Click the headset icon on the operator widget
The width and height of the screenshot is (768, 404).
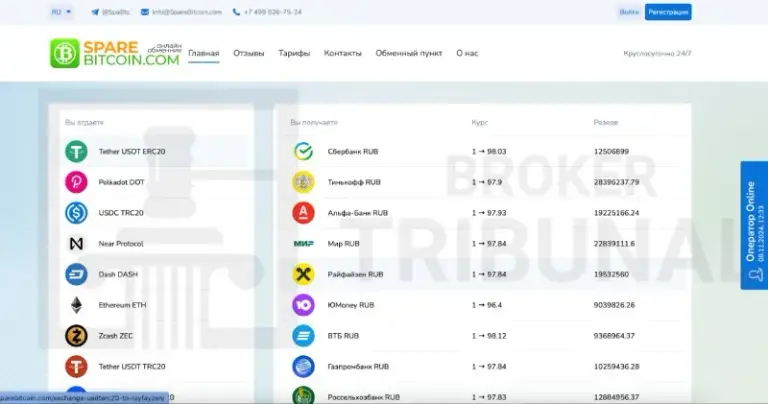(x=755, y=275)
